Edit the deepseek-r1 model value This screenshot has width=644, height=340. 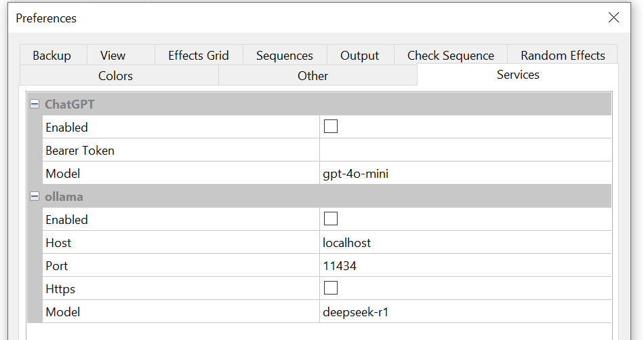click(x=465, y=311)
